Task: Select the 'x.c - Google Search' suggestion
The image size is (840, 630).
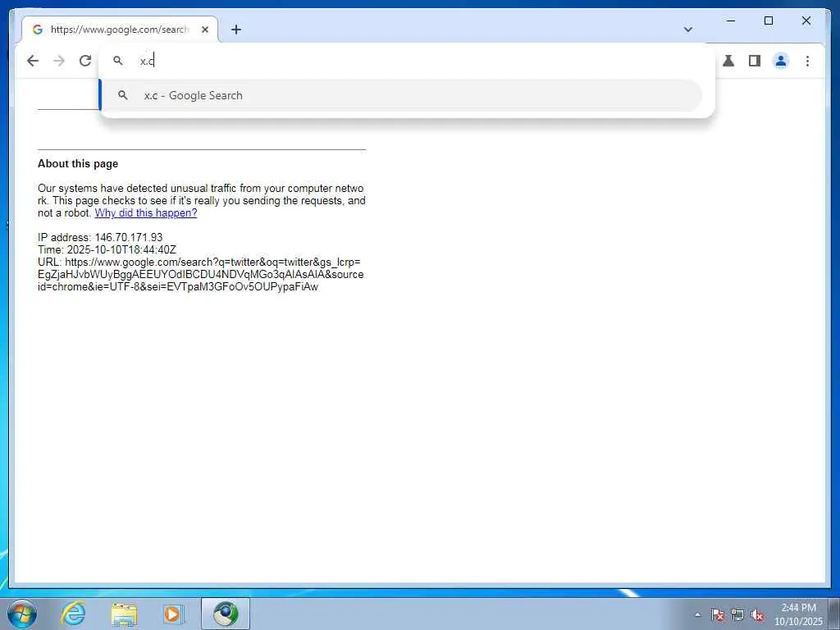Action: point(400,95)
